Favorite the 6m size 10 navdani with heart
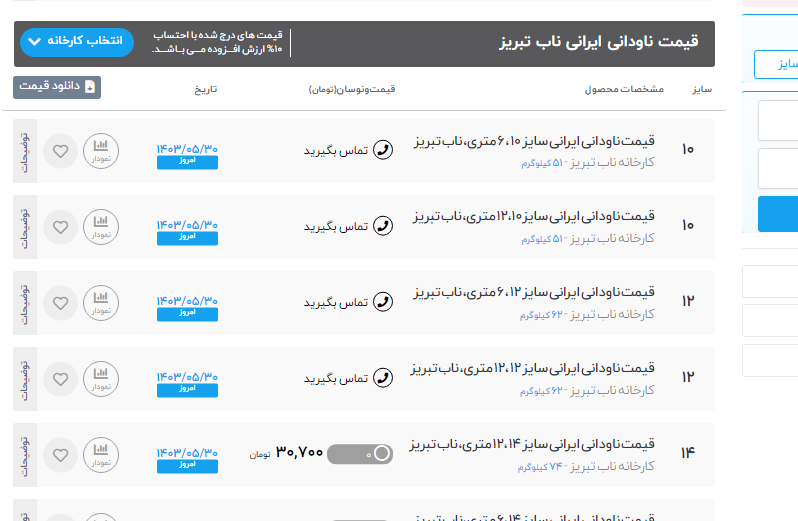This screenshot has height=521, width=798. click(x=60, y=151)
